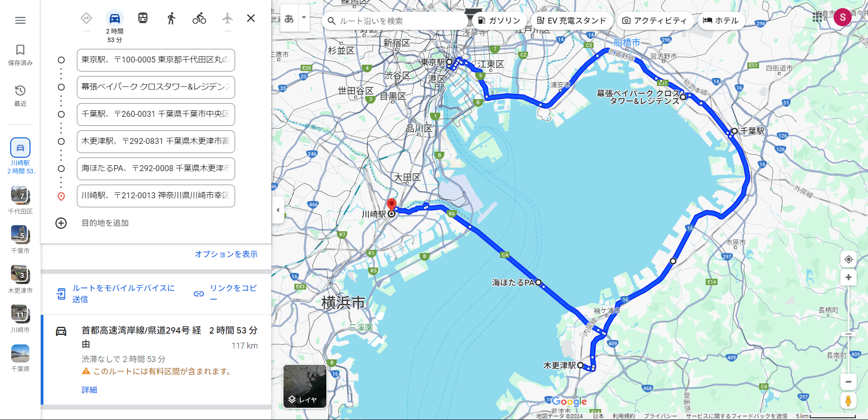Viewport: 868px width, 420px height.
Task: Open route details (詳細) link
Action: click(89, 390)
